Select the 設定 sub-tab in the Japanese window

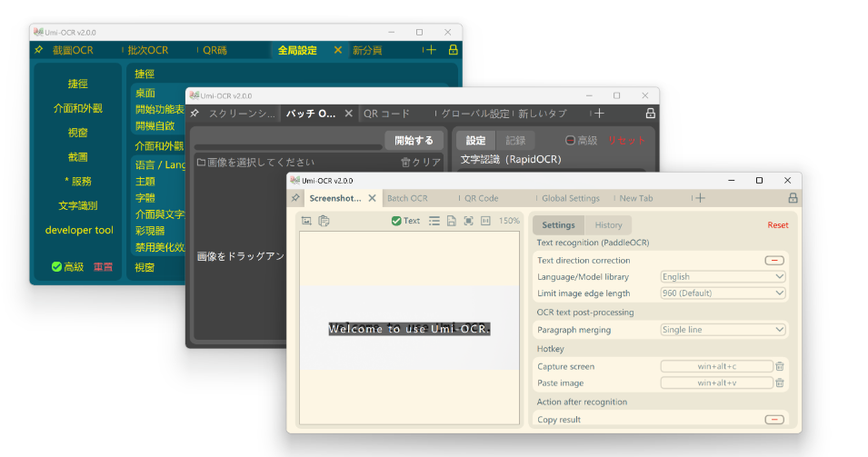475,141
